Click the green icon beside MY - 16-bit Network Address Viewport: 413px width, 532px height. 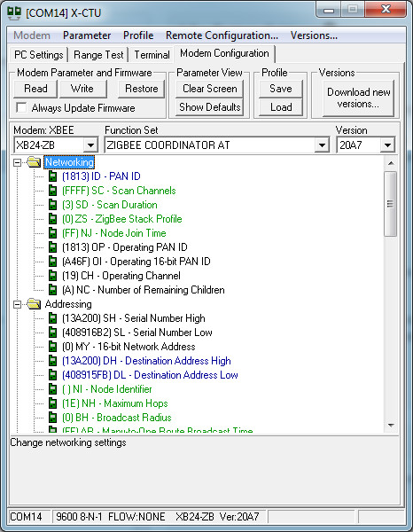click(x=52, y=347)
